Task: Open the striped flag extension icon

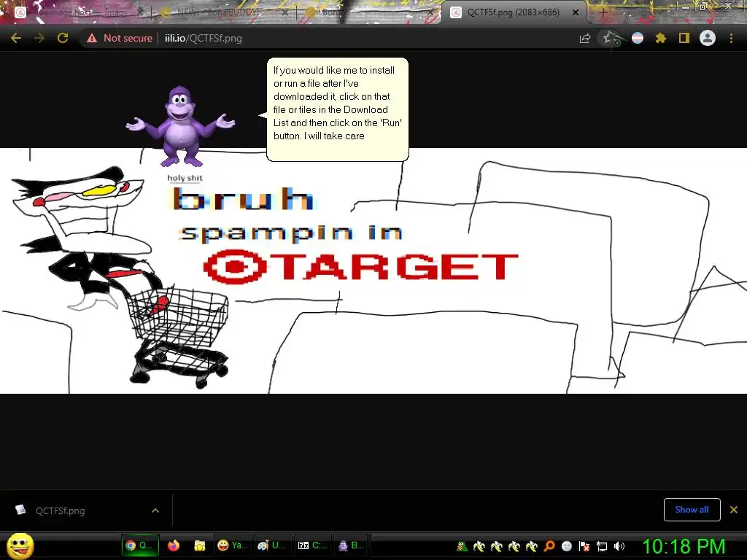Action: pyautogui.click(x=638, y=38)
